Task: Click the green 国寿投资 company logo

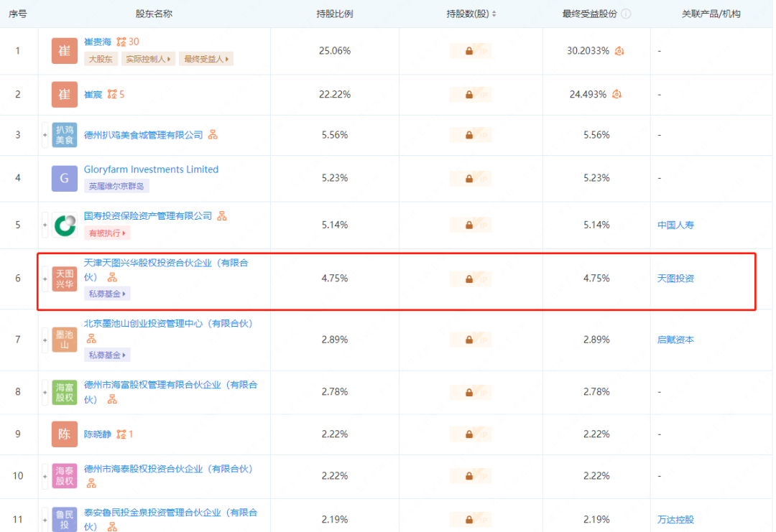Action: (65, 225)
